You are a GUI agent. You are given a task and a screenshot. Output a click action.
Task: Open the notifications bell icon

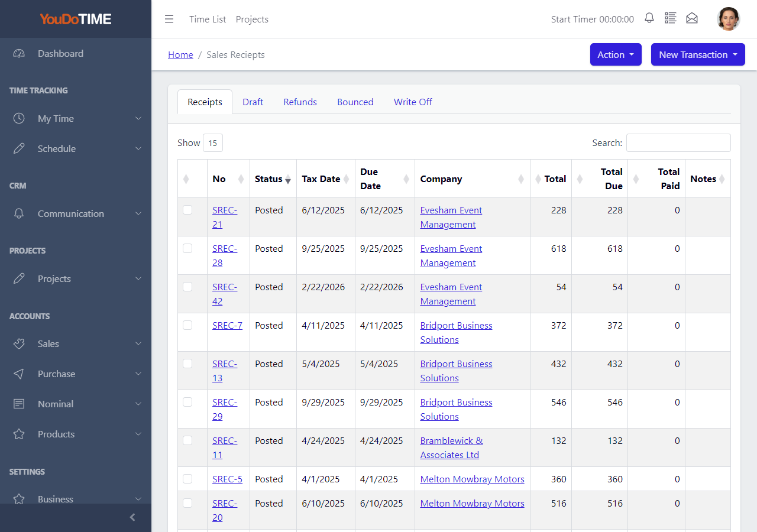(x=649, y=18)
